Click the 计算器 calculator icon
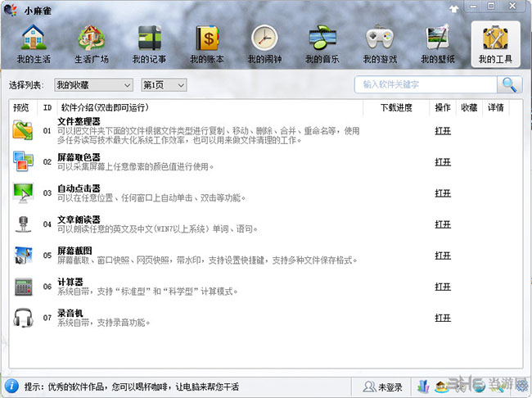 [23, 287]
